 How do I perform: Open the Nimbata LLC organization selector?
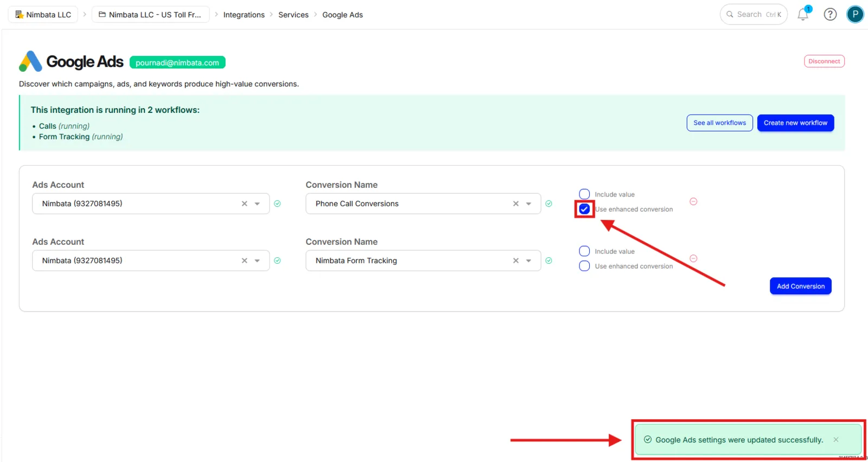point(43,15)
